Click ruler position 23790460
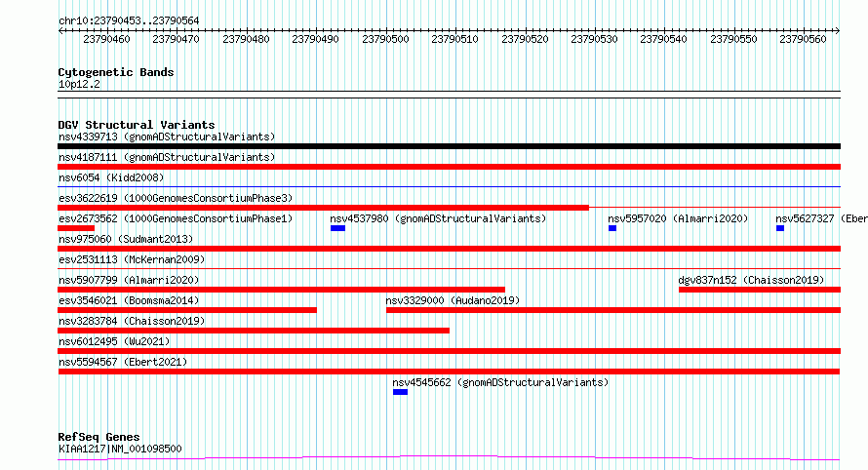Viewport: 868px width, 470px height. [106, 39]
